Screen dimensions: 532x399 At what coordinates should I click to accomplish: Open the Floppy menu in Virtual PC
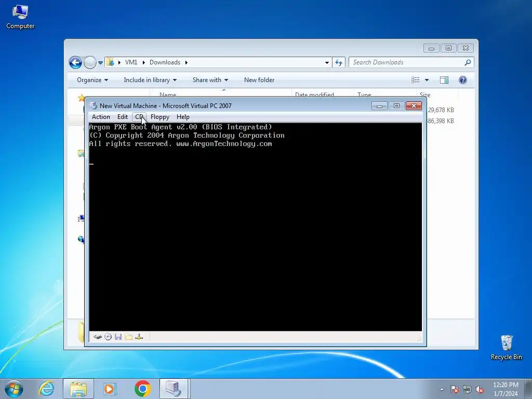(x=160, y=117)
